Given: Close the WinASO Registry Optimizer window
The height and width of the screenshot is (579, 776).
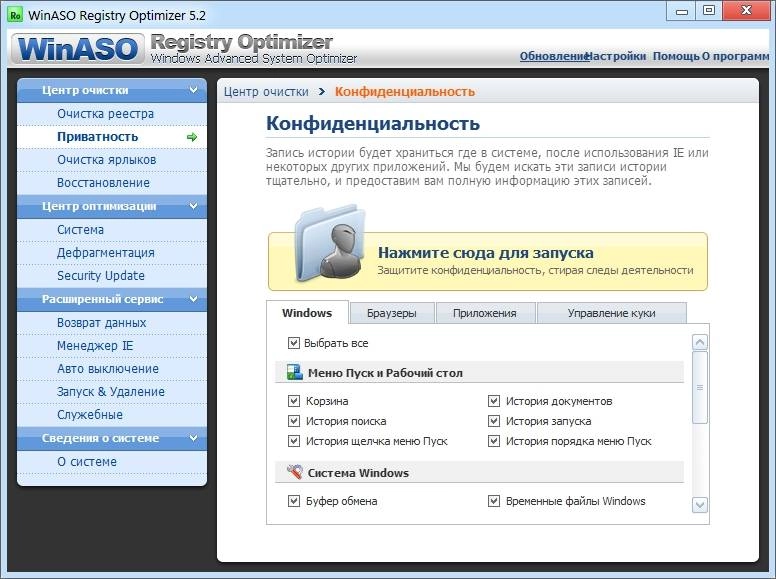Looking at the screenshot, I should coord(746,10).
